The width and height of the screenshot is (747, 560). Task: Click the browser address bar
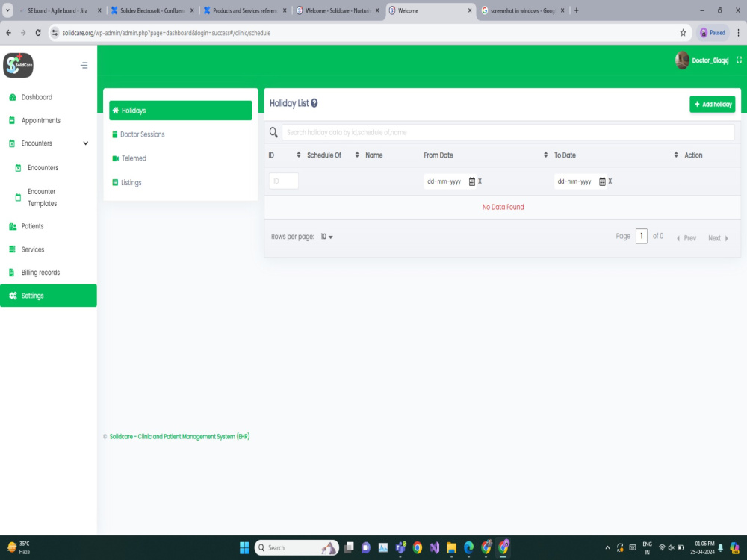(369, 33)
